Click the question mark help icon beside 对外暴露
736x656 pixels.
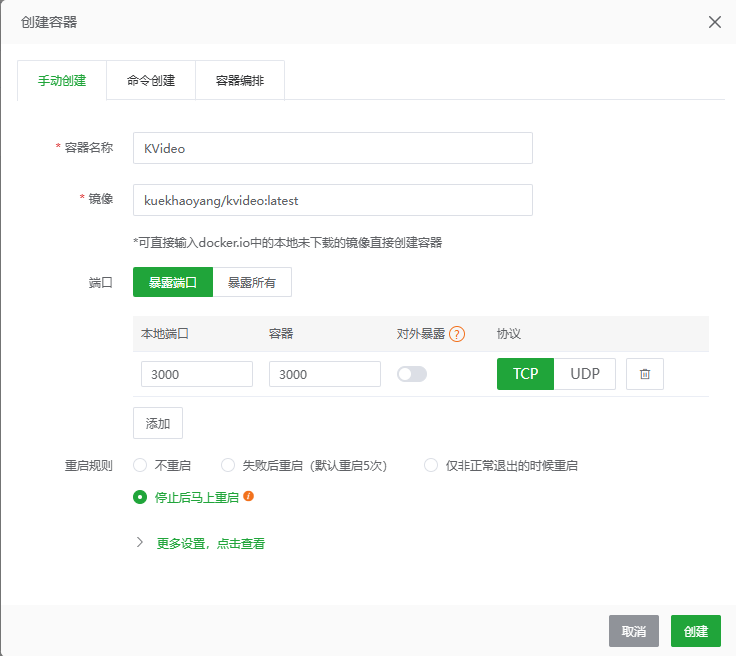point(457,334)
